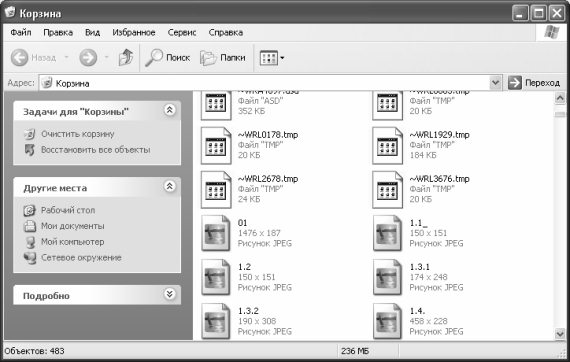
Task: Click the empty recycle bin icon
Action: coord(29,134)
